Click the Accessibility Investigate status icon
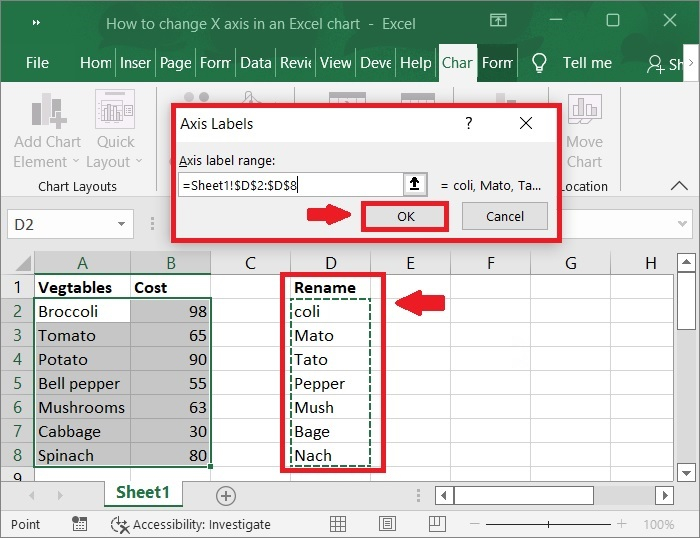Viewport: 700px width, 538px height. tap(120, 525)
